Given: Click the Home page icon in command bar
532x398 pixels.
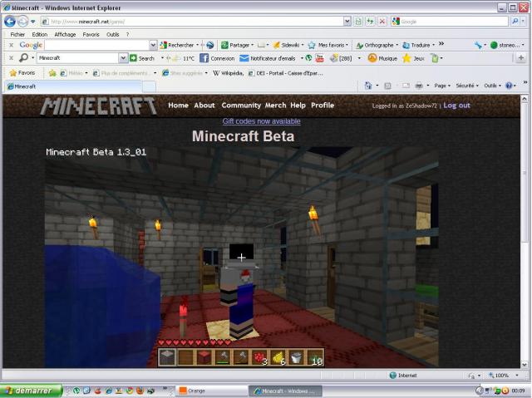Looking at the screenshot, I should click(x=368, y=86).
